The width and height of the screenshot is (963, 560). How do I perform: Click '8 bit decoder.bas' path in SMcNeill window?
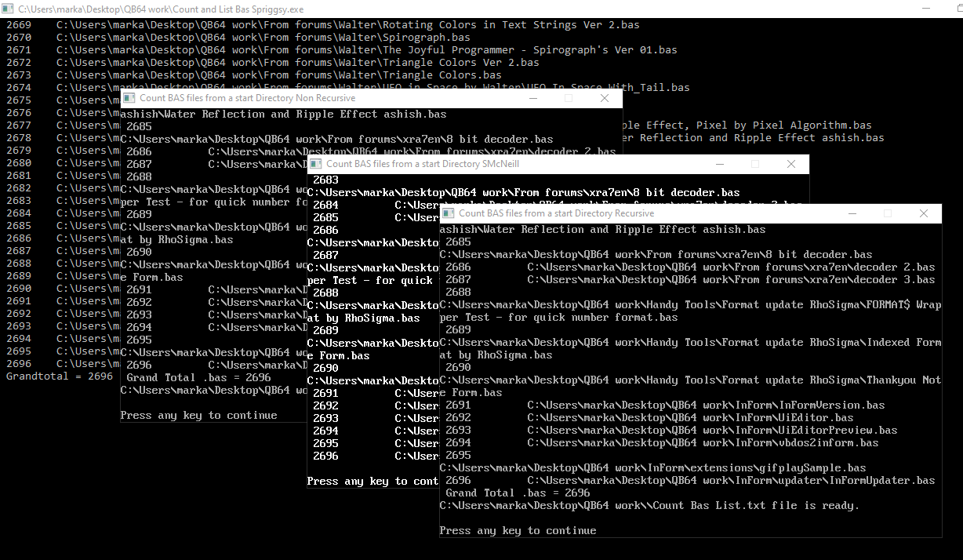coord(523,192)
